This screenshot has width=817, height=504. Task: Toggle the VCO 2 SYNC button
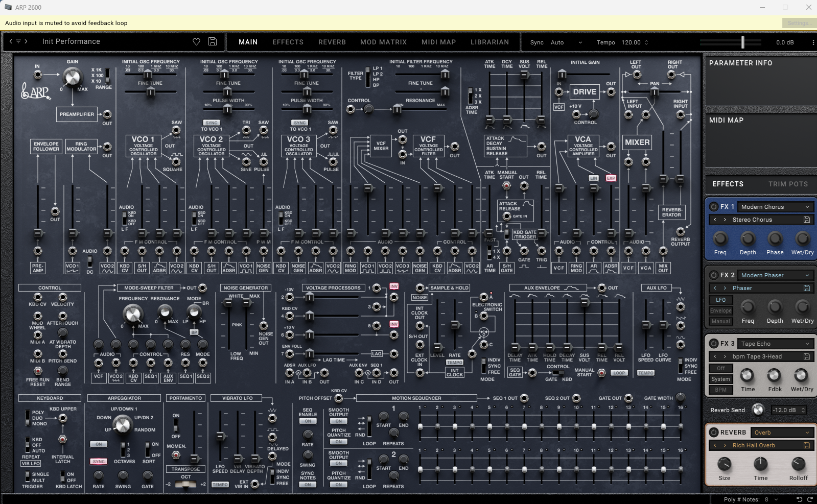pos(212,123)
